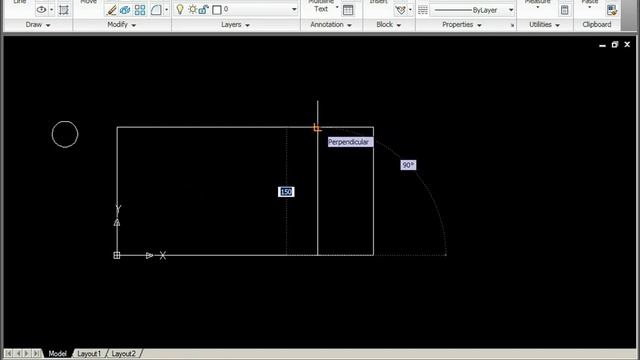Screen dimensions: 640x360
Task: Open the Ellipse tool flyout arrow
Action: 51,10
